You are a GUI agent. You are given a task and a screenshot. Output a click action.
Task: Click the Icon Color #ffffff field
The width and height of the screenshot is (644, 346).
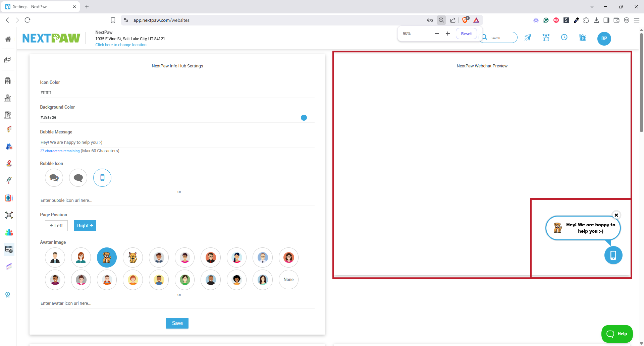[x=177, y=93]
